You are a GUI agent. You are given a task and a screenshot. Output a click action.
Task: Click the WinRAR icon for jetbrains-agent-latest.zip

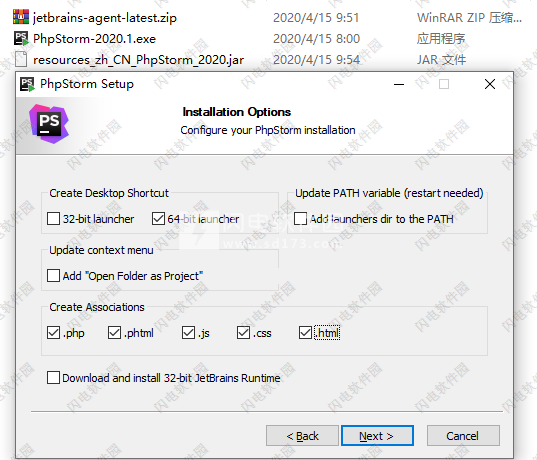point(21,17)
